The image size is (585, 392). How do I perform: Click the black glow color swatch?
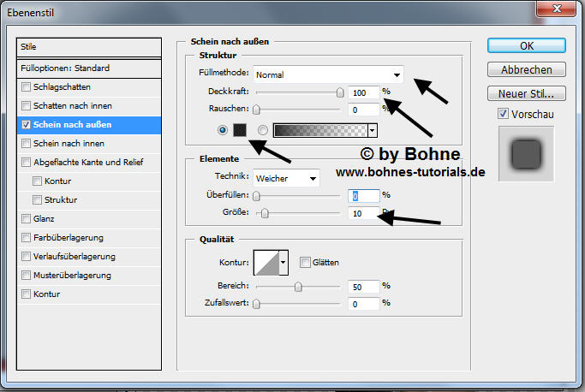point(240,130)
